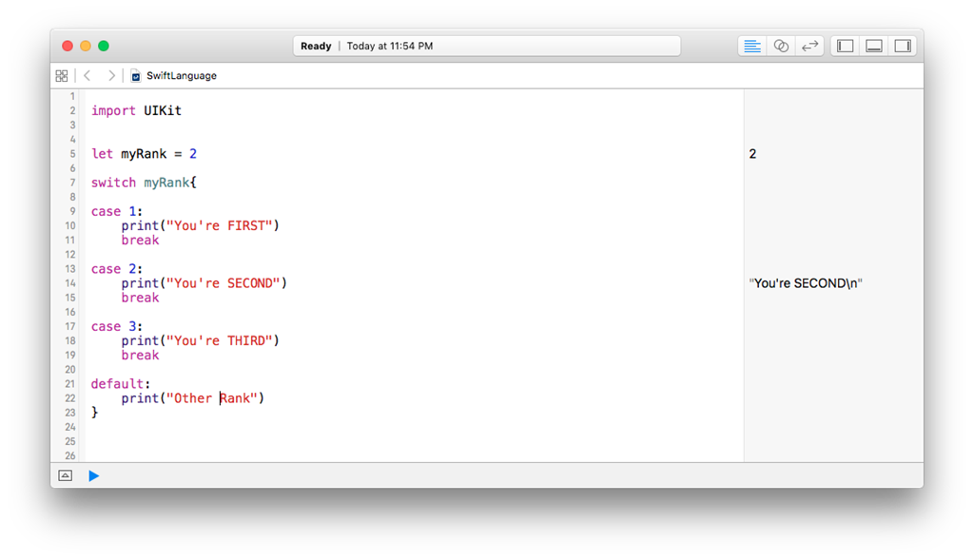The height and width of the screenshot is (560, 974).
Task: Show the assistant editor
Action: coord(781,46)
